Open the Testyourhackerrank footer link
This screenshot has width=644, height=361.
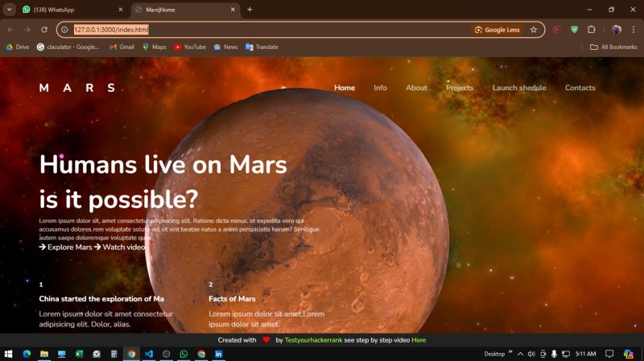[x=313, y=340]
